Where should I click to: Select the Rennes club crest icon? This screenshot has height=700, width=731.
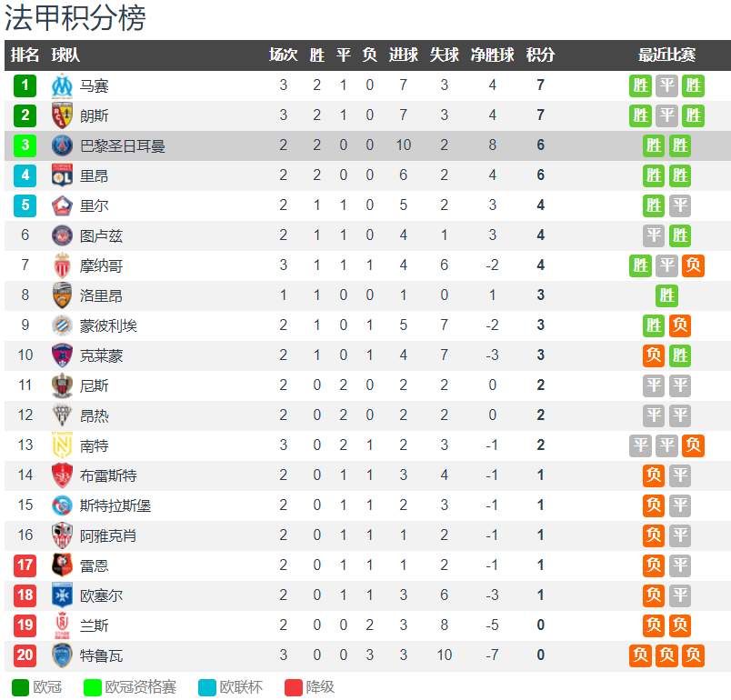point(62,565)
